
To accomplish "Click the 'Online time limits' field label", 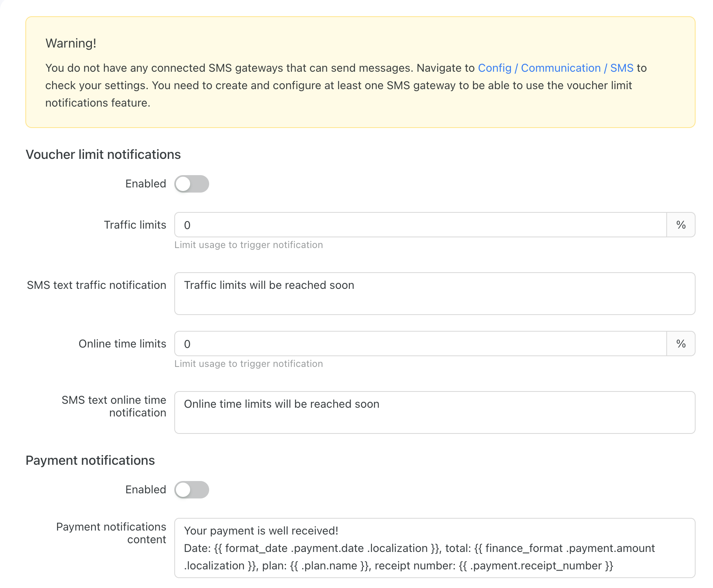I will click(122, 344).
